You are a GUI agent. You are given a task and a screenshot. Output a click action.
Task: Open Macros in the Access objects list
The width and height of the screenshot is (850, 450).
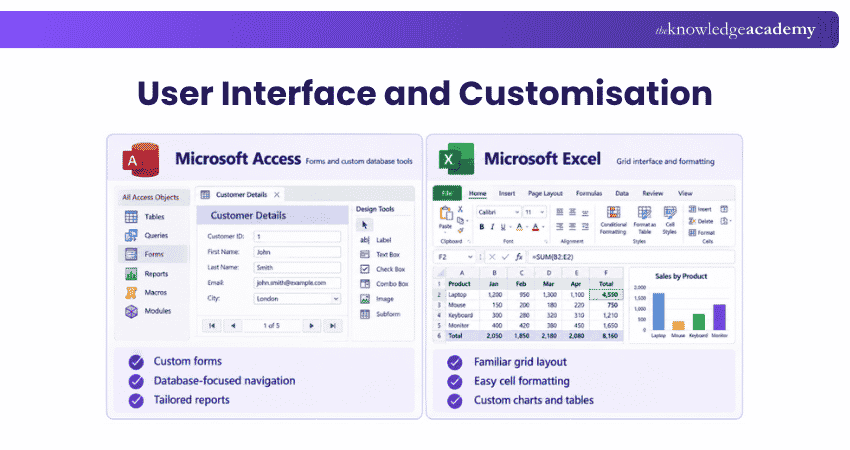point(147,292)
